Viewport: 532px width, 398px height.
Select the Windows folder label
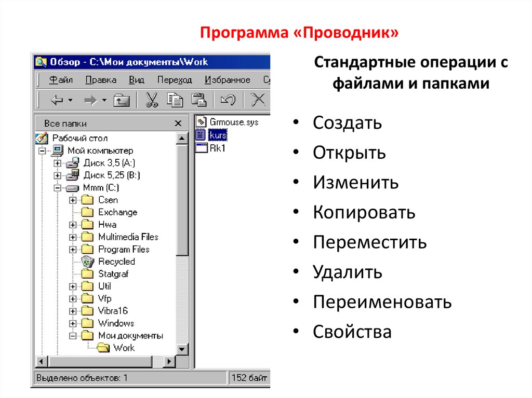click(116, 323)
